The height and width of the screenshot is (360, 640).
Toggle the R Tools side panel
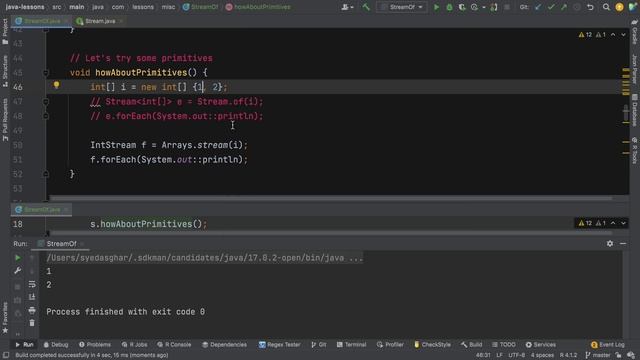(x=635, y=150)
